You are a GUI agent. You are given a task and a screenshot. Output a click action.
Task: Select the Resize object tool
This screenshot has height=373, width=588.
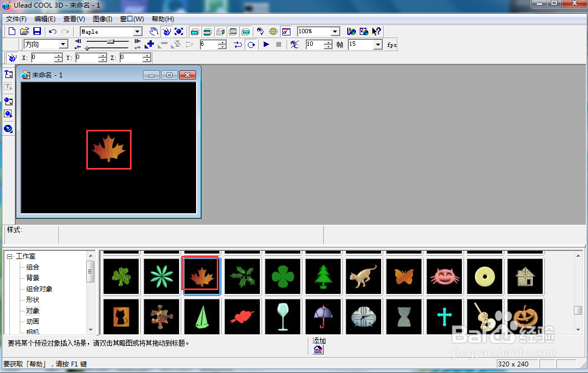tap(179, 32)
